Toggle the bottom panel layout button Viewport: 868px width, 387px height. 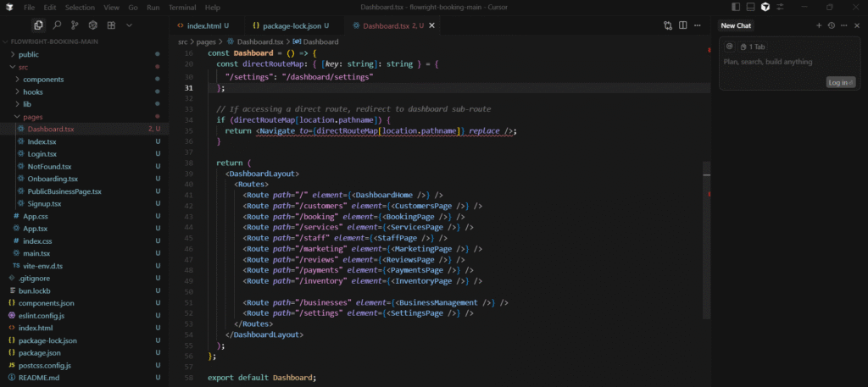coord(750,7)
